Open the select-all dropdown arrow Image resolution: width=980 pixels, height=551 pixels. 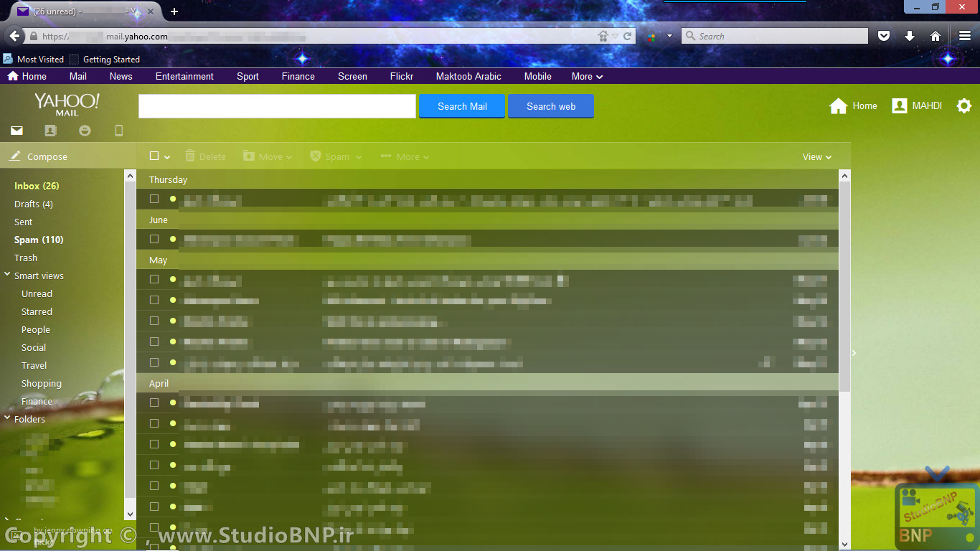click(x=167, y=157)
